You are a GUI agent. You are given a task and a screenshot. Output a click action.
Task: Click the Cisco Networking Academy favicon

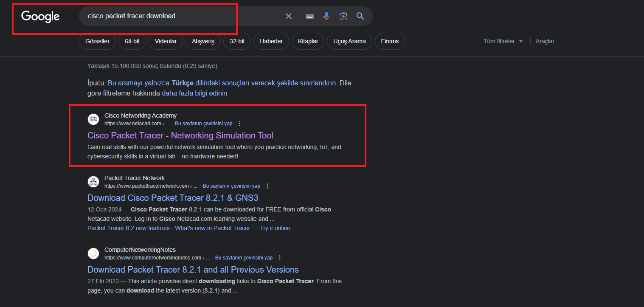tap(93, 119)
